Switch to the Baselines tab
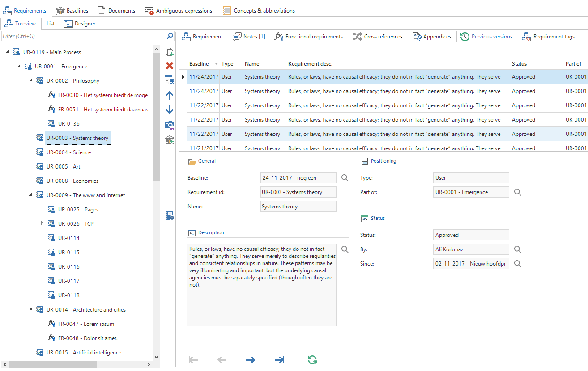Viewport: 588px width, 371px height. click(x=72, y=11)
